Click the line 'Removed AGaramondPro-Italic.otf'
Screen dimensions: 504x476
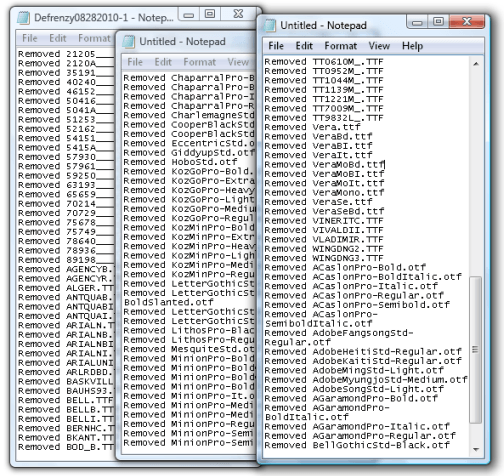pos(357,427)
